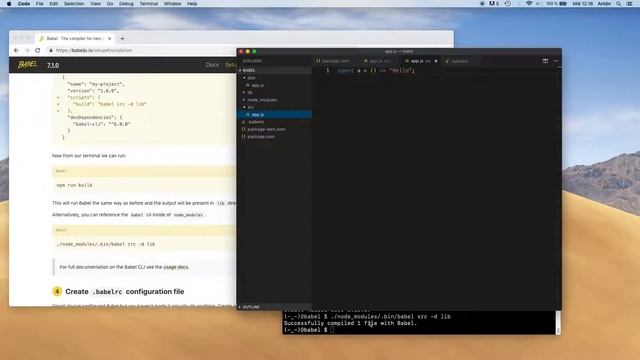Open the .babelrc file in Explorer
This screenshot has width=640, height=360.
(x=274, y=122)
